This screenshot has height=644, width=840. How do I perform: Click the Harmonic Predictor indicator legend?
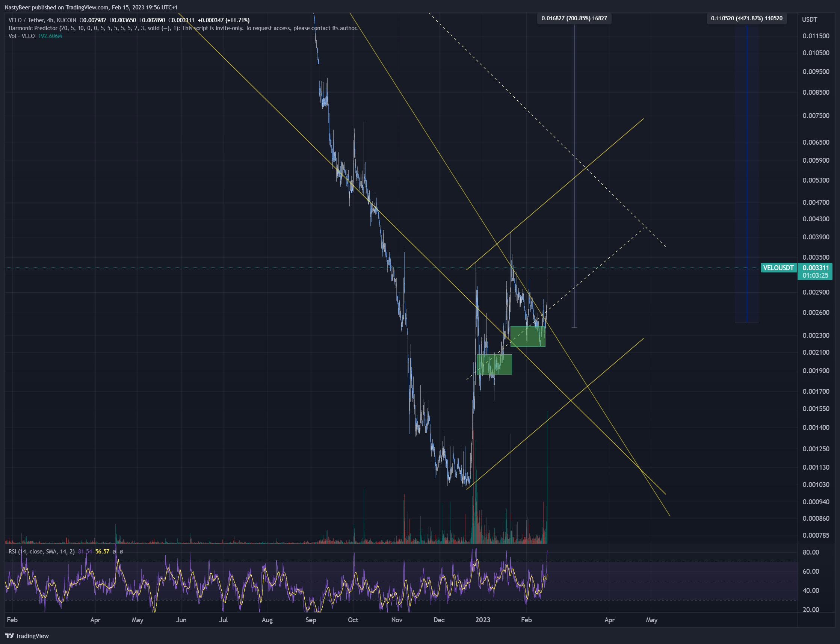183,28
